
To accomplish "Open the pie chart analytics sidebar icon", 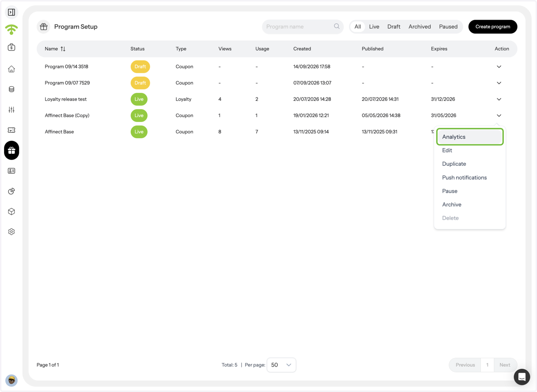I will 12,191.
